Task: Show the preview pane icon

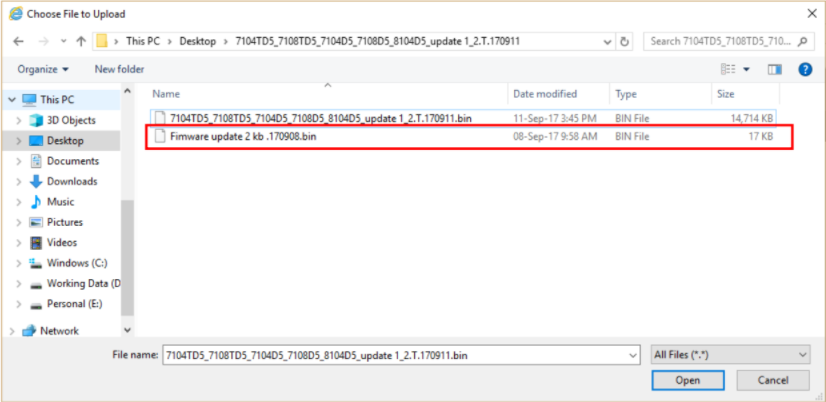Action: pyautogui.click(x=774, y=69)
